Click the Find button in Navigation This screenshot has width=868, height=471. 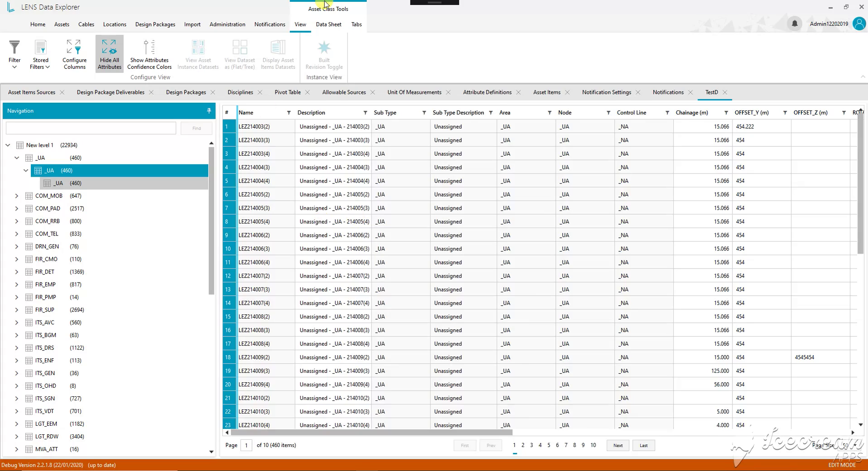196,128
